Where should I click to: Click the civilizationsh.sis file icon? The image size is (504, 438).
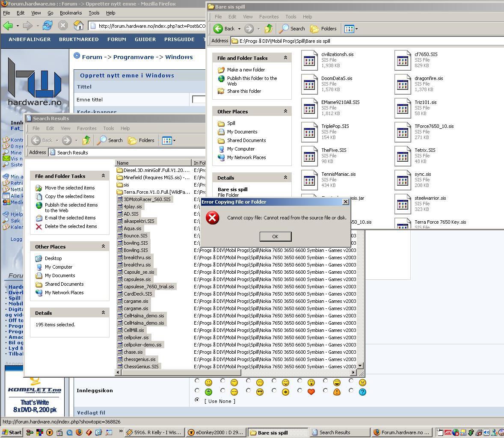coord(309,60)
